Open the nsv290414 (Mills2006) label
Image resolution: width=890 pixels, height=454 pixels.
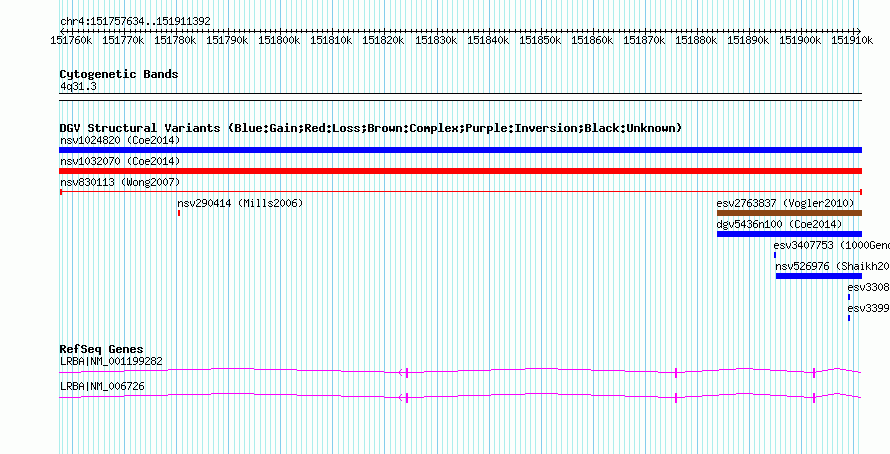(x=240, y=203)
